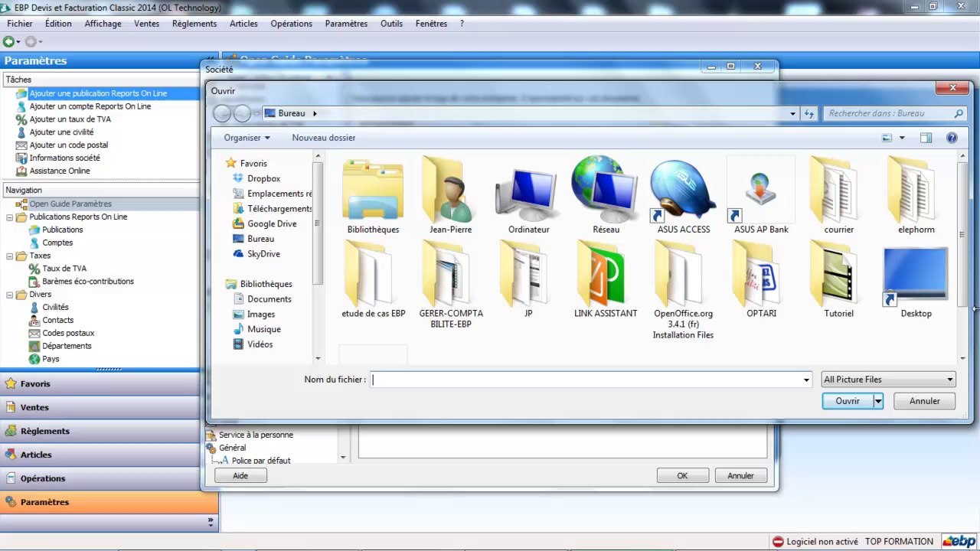
Task: Open the Outils menu
Action: (x=391, y=24)
